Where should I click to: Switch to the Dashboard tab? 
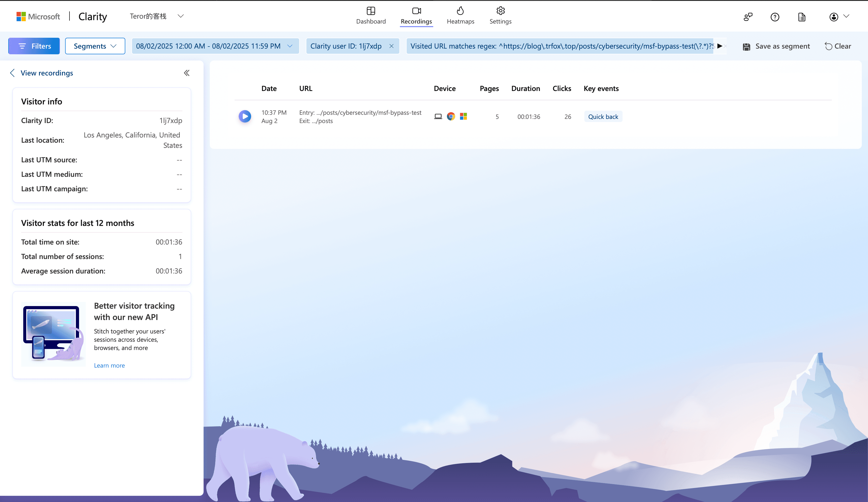click(371, 16)
